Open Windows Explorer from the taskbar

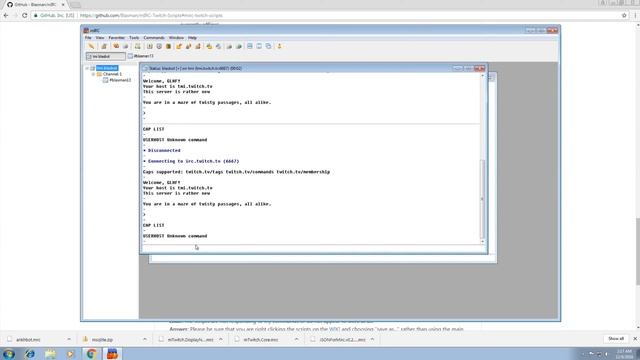pyautogui.click(x=50, y=354)
